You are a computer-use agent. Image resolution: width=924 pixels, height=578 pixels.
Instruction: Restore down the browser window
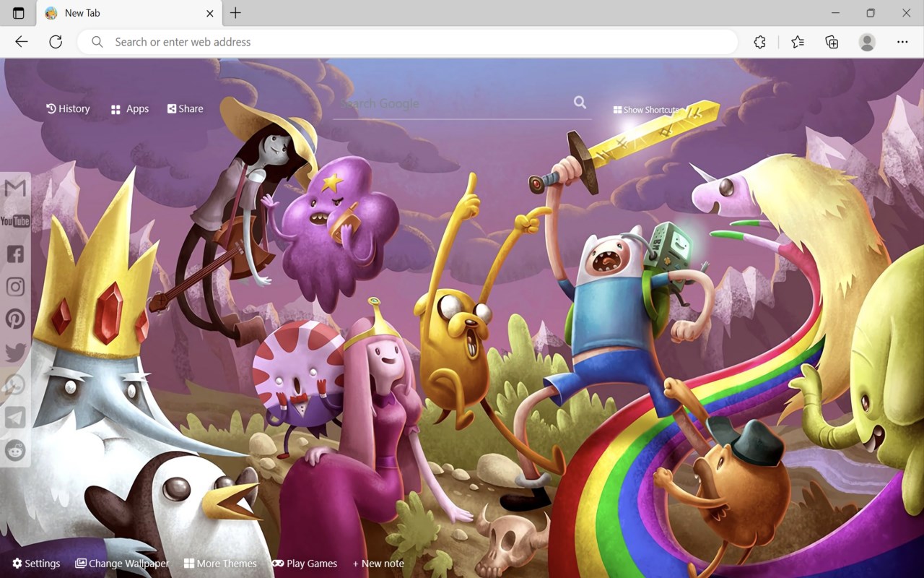pos(871,13)
